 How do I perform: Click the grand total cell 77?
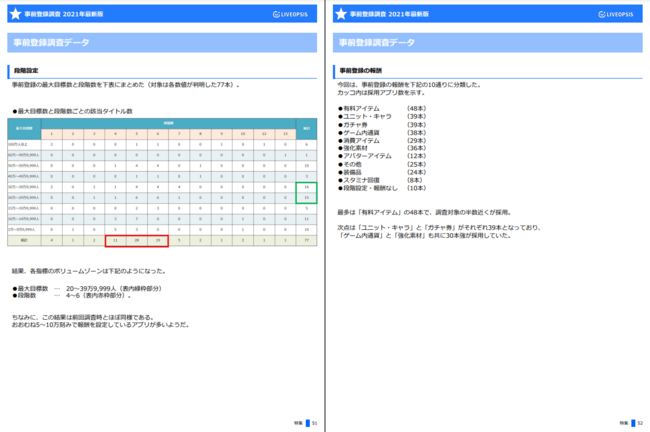click(x=307, y=240)
